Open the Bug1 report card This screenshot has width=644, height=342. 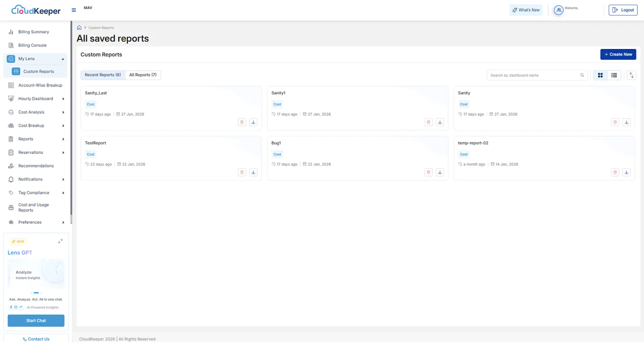coord(357,158)
